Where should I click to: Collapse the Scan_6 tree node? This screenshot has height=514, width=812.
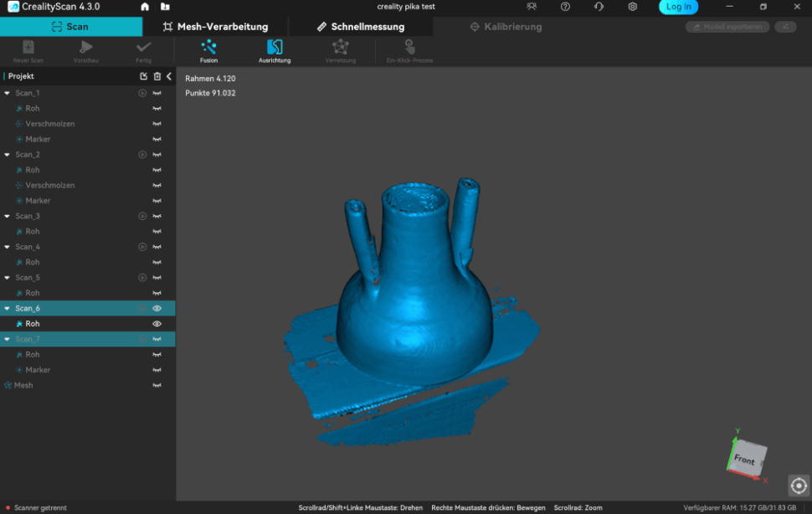pyautogui.click(x=8, y=309)
